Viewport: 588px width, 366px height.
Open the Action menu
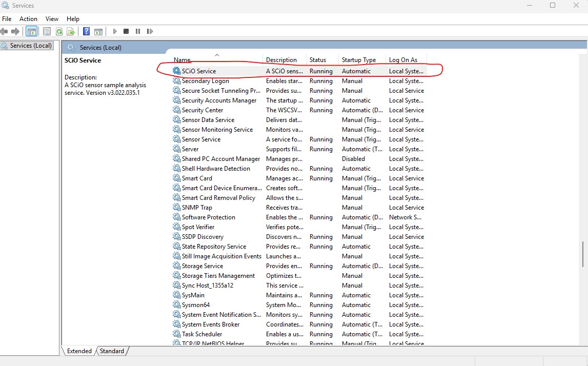coord(29,19)
